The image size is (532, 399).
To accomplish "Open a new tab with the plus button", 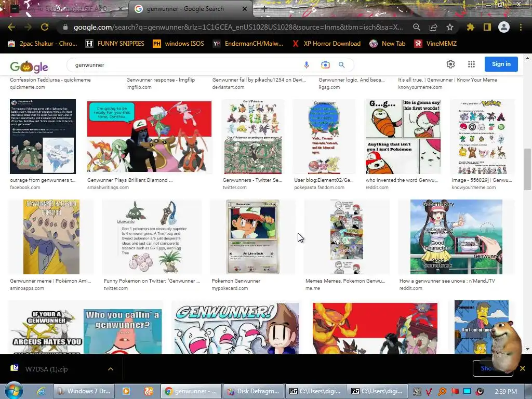I will pos(264,9).
